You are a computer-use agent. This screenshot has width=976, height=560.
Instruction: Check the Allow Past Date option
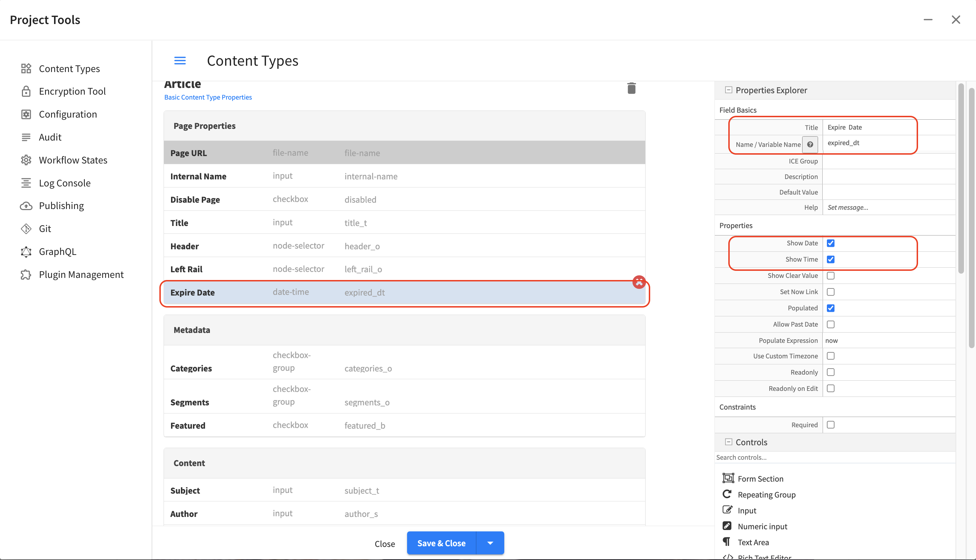point(831,324)
